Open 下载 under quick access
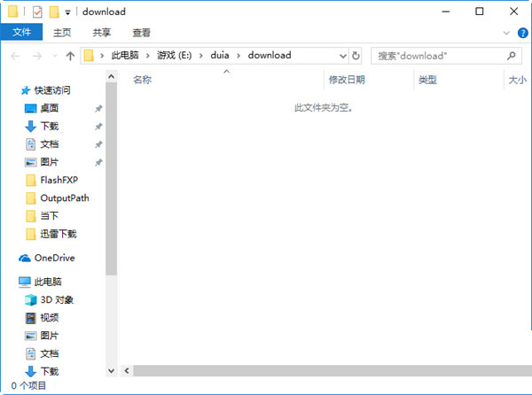Viewport: 532px width, 395px height. 50,127
